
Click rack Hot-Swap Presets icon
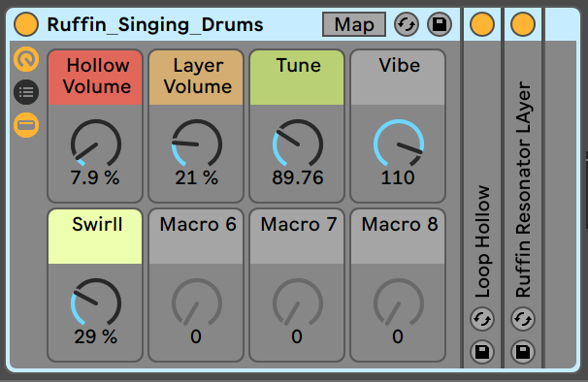pos(407,25)
